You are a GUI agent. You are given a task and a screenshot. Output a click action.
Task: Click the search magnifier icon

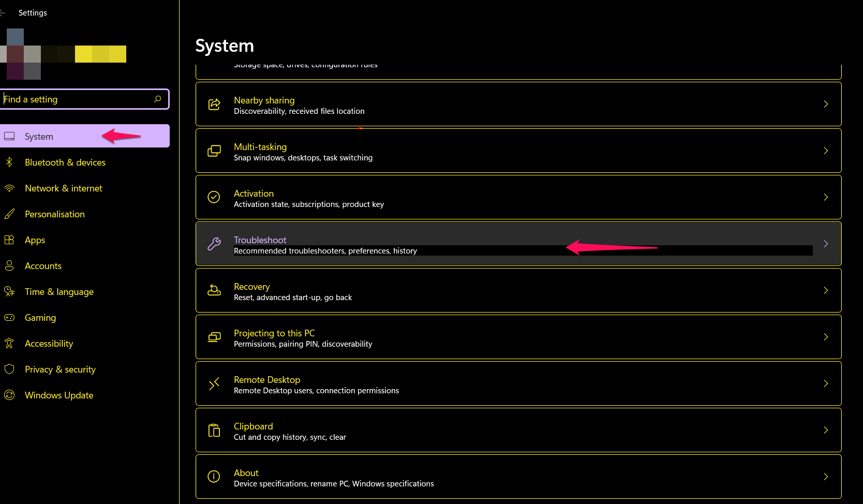[x=157, y=99]
